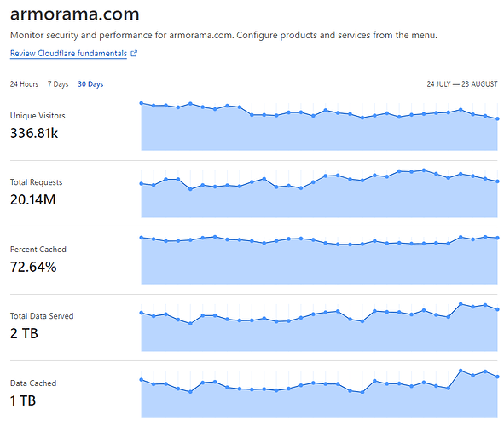This screenshot has height=426, width=504.
Task: Click the 20.14M total requests value
Action: (32, 199)
